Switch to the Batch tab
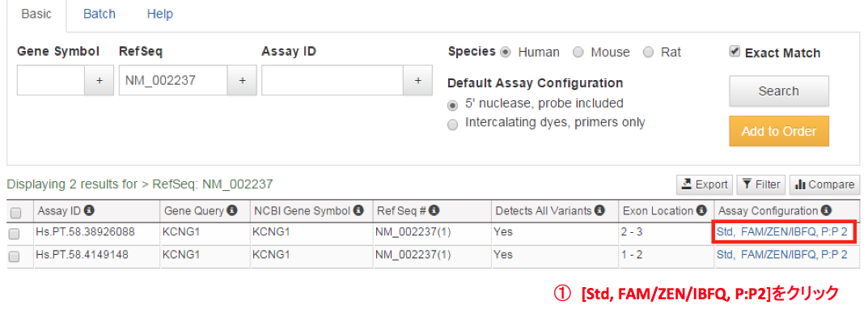 [x=99, y=14]
